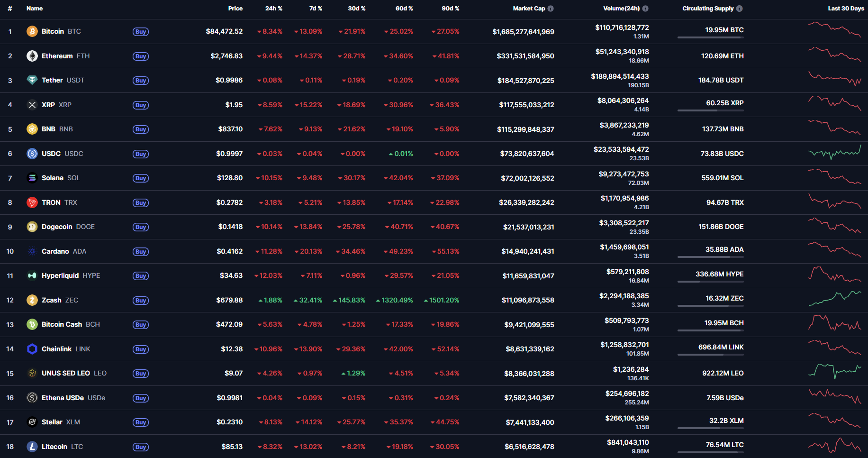Screen dimensions: 868x458
Task: Open the Hyperliquid HYPE name link
Action: (71, 275)
